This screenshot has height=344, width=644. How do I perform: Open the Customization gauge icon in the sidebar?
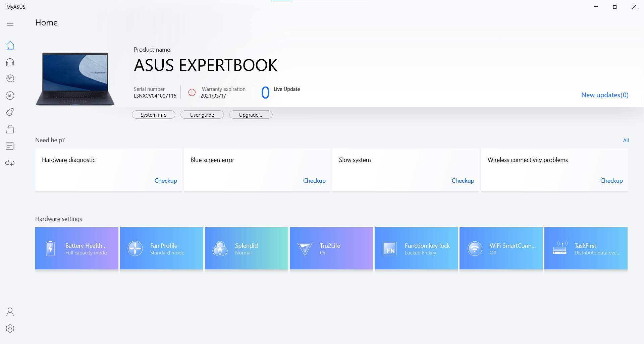[10, 96]
